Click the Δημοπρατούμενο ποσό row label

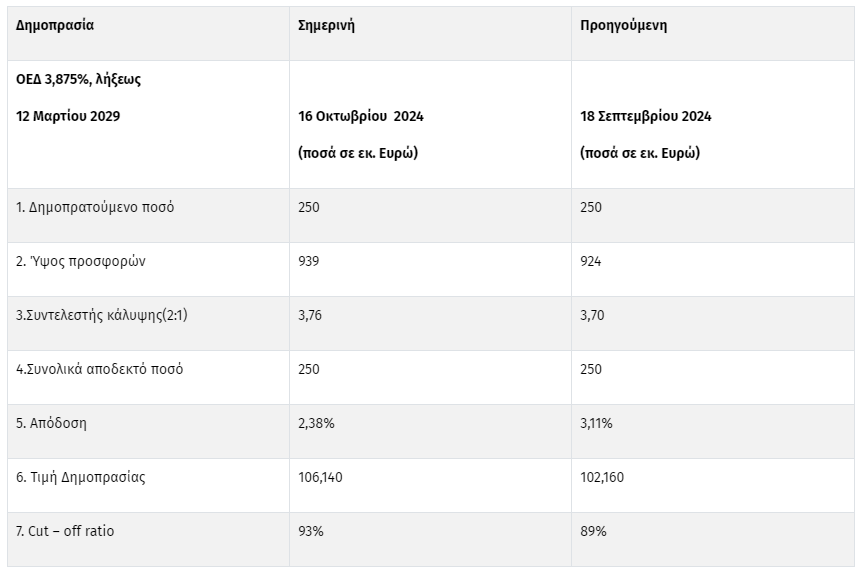[x=95, y=207]
